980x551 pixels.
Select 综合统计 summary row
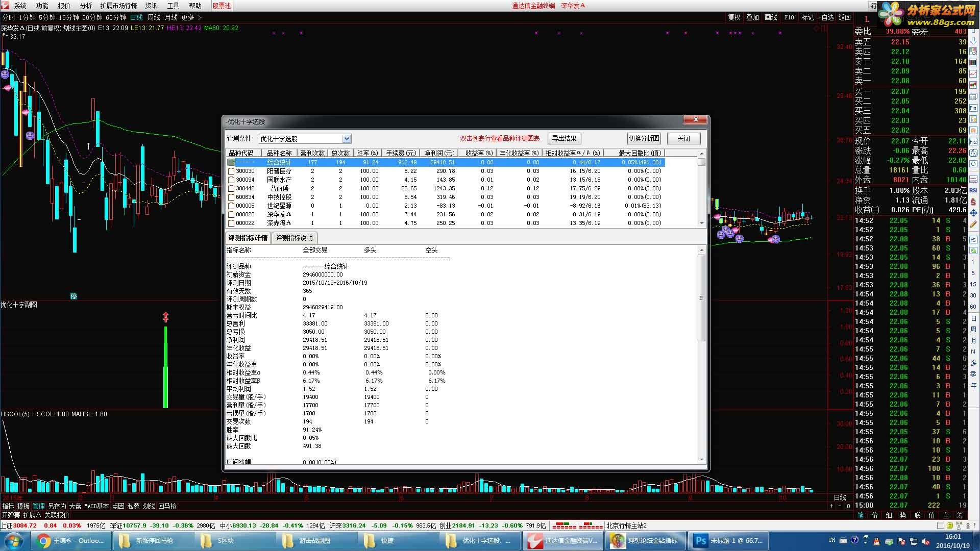[446, 162]
